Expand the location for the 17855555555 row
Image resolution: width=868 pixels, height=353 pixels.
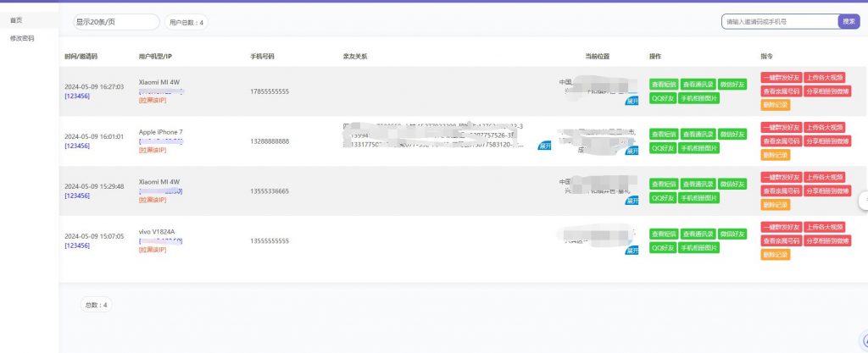pyautogui.click(x=631, y=101)
